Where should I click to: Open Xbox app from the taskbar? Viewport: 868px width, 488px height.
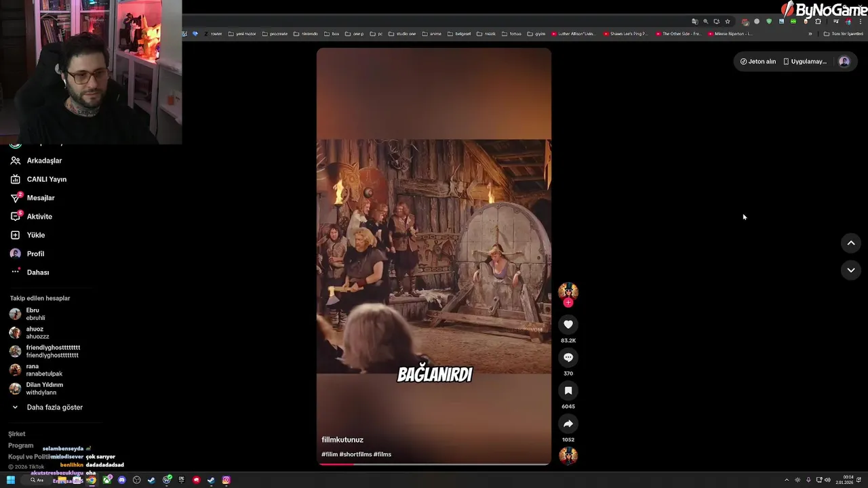click(x=107, y=480)
